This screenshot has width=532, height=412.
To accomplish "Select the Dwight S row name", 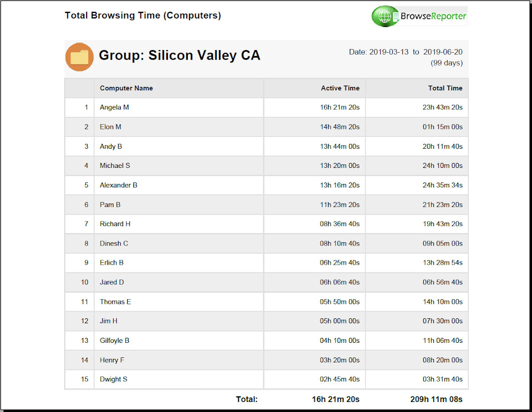I will pyautogui.click(x=113, y=379).
